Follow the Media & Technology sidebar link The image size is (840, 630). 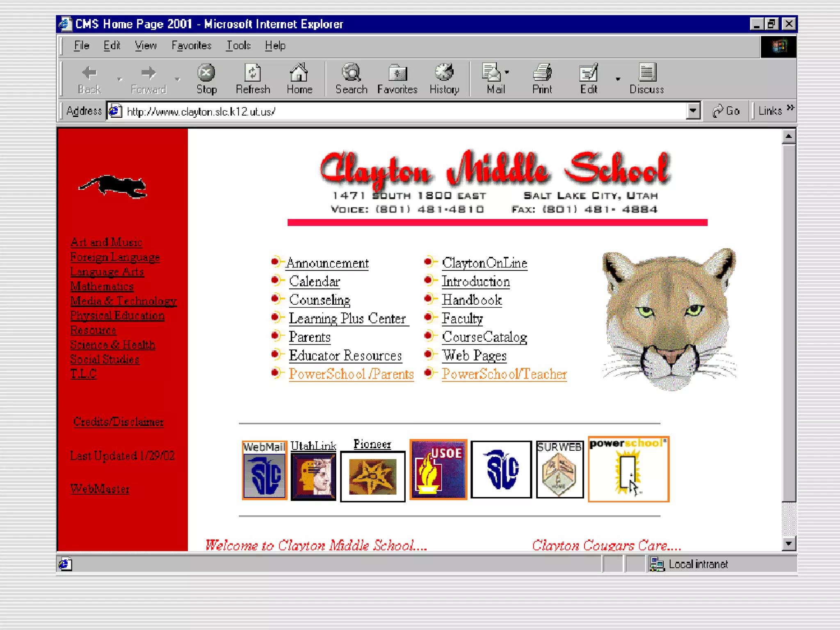coord(123,301)
